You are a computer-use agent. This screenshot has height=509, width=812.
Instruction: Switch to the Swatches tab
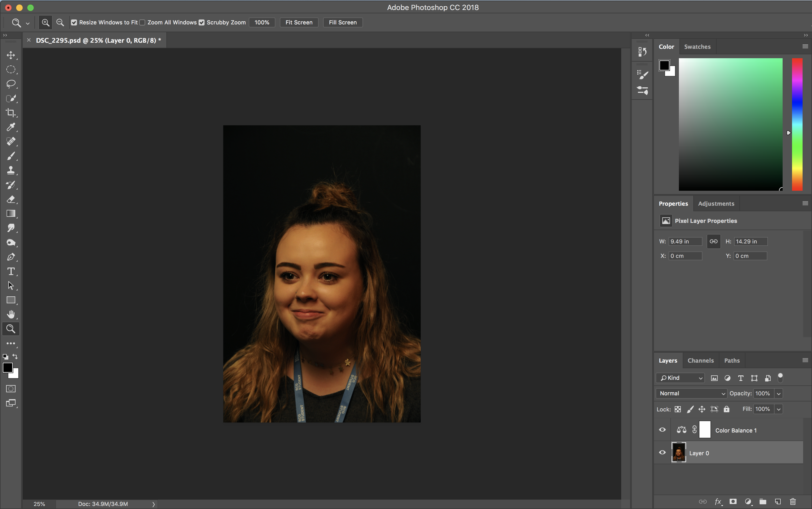(x=697, y=47)
